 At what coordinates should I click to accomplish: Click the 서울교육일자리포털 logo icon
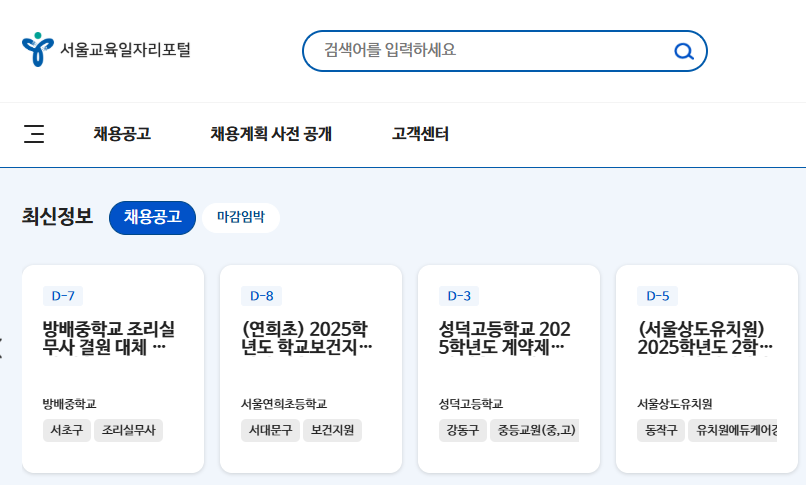[x=38, y=49]
